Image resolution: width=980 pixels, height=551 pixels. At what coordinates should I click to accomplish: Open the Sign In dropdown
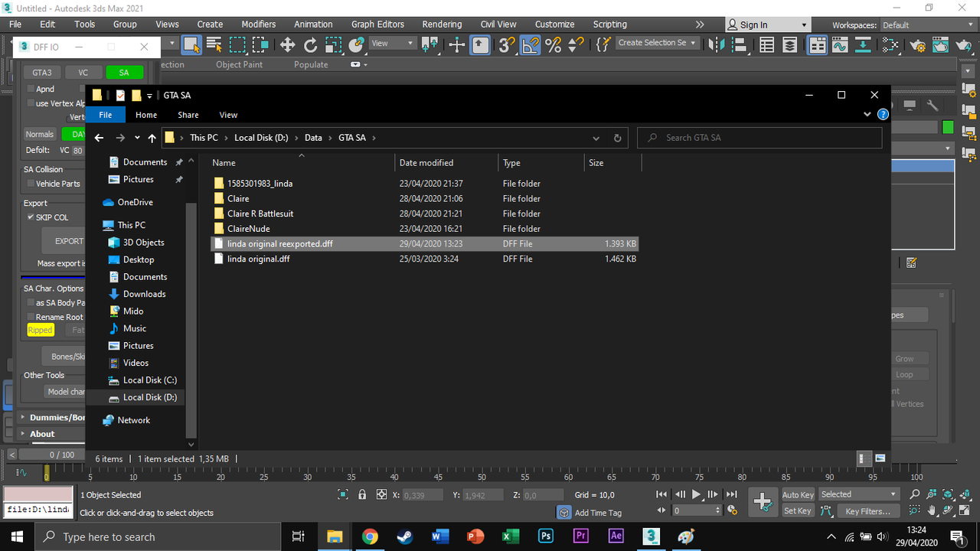tap(768, 25)
